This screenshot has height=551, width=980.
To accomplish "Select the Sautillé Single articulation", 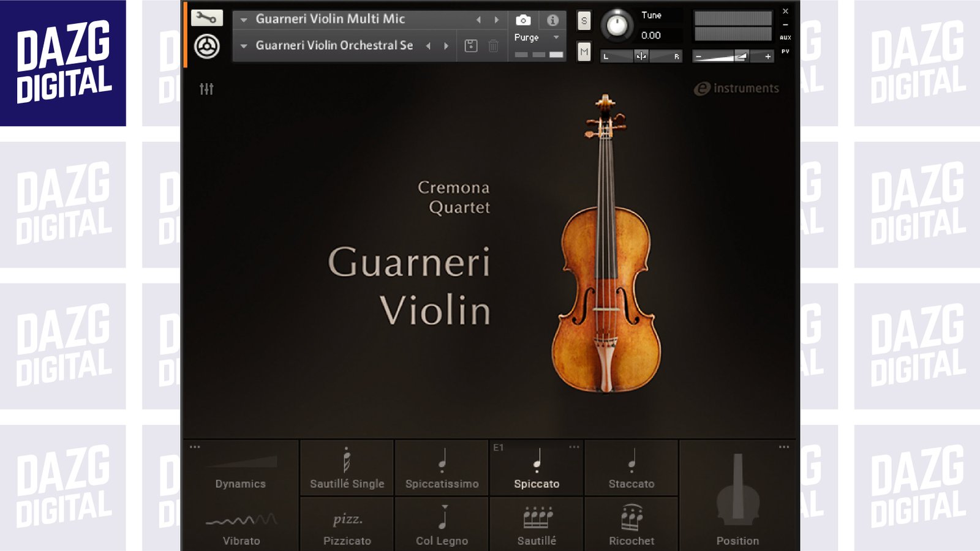I will tap(347, 468).
